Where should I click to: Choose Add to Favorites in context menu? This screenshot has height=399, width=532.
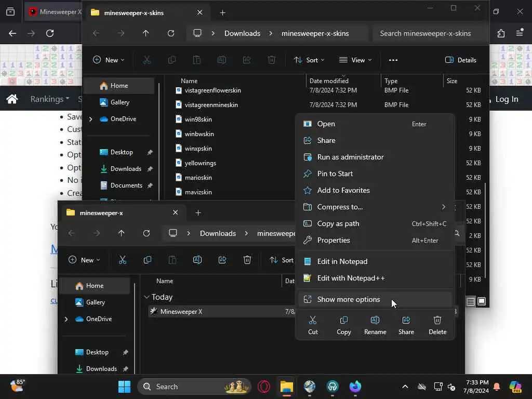375,190
